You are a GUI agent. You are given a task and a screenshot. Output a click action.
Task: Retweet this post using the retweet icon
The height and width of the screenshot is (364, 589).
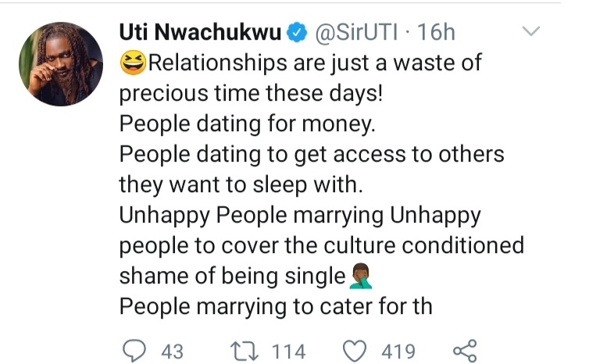(x=245, y=352)
